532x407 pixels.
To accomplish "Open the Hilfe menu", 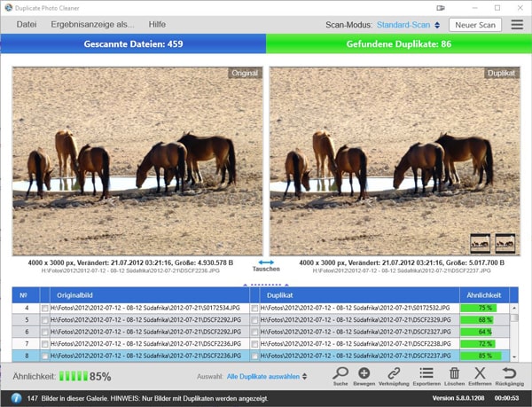I will pos(157,25).
